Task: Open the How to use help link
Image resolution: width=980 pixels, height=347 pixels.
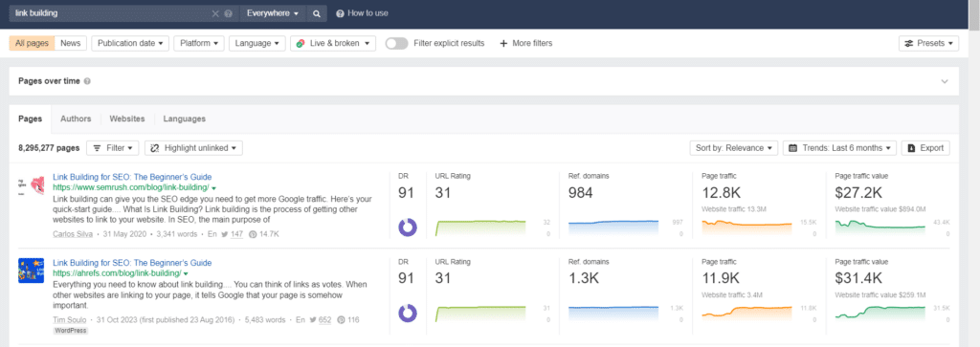Action: [363, 13]
